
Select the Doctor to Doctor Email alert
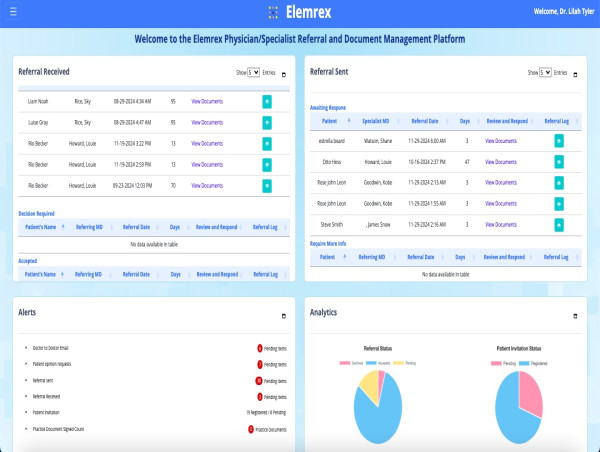pyautogui.click(x=51, y=348)
